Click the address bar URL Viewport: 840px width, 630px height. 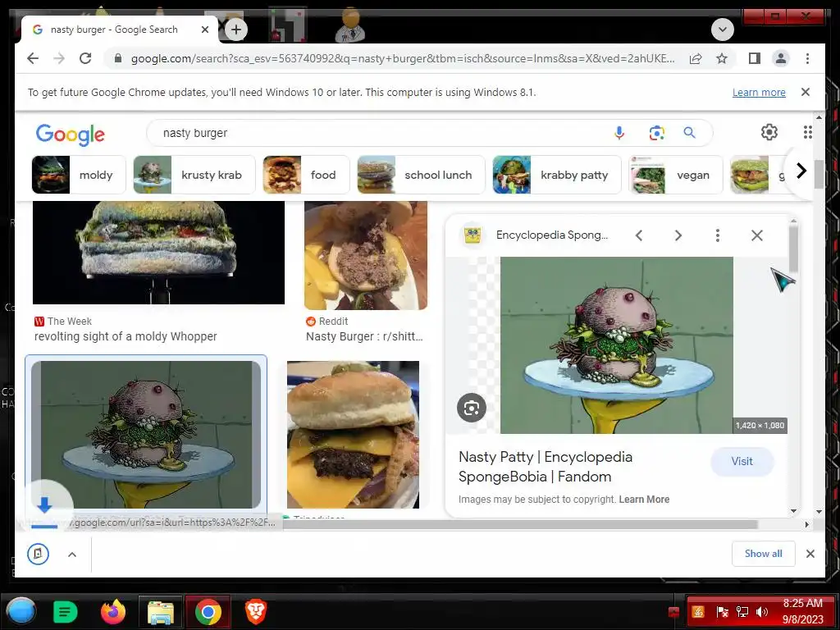click(402, 58)
